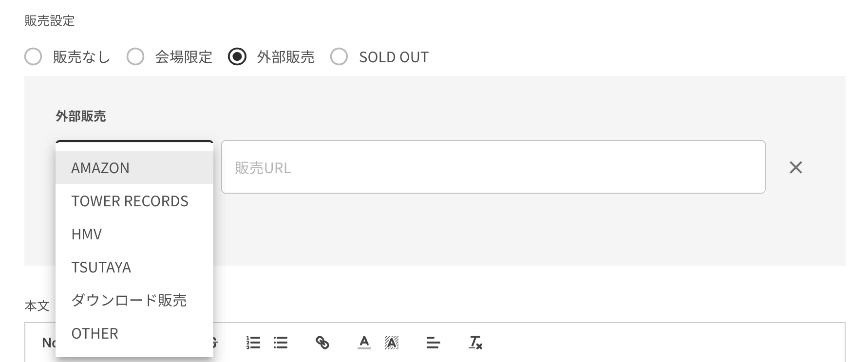Insert an ordered numbered list
The width and height of the screenshot is (868, 362).
(253, 343)
